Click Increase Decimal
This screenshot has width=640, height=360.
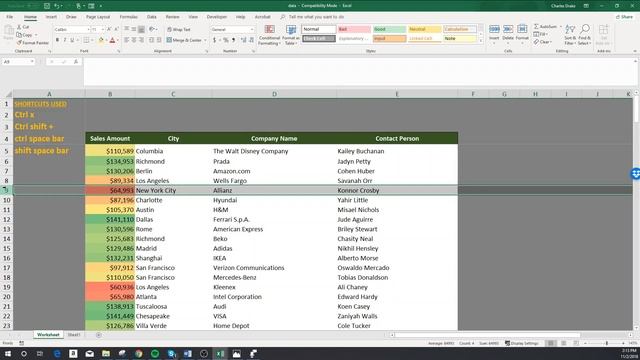coord(244,40)
